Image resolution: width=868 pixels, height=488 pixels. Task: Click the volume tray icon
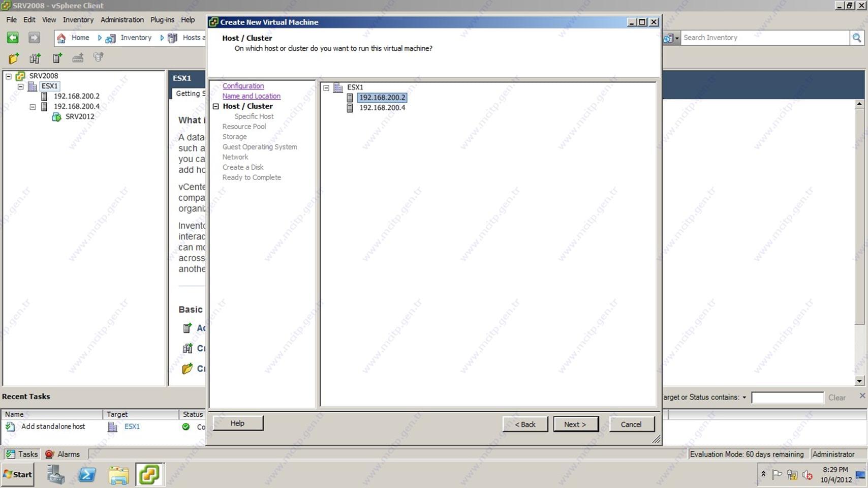808,475
